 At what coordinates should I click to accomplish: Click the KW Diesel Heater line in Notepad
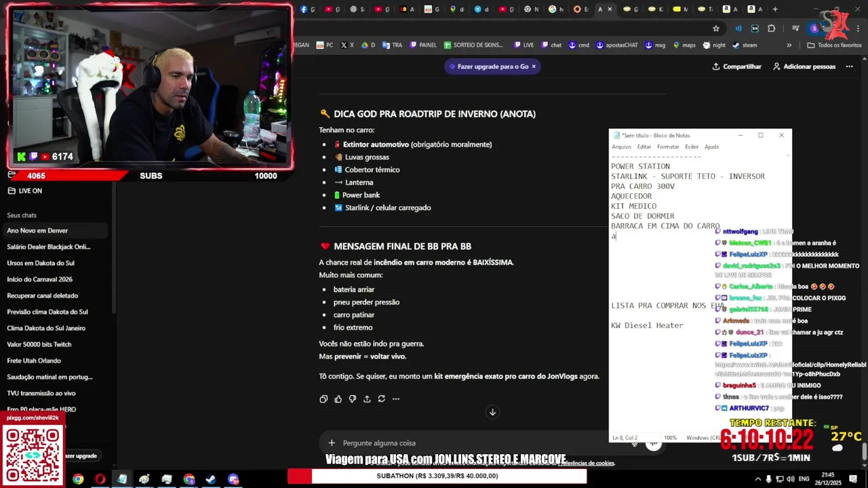647,325
